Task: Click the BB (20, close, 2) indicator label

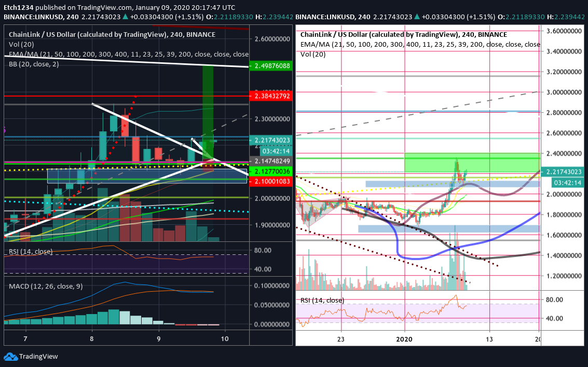Action: tap(34, 64)
